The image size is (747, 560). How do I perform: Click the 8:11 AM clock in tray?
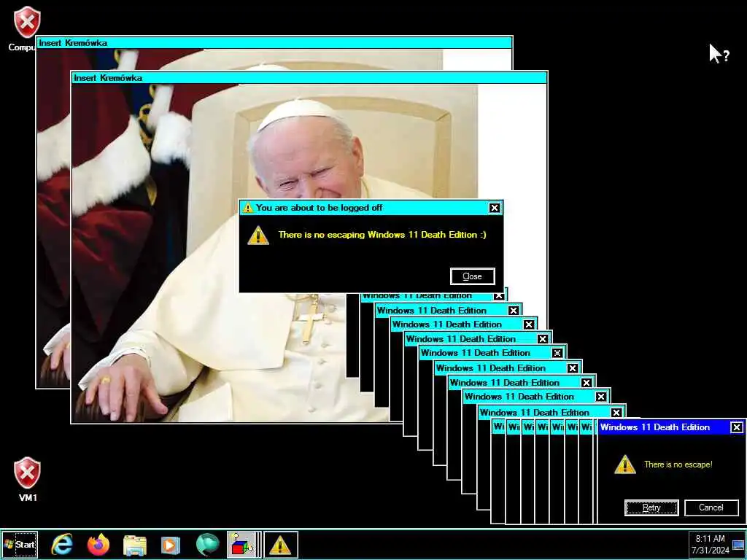coord(711,539)
